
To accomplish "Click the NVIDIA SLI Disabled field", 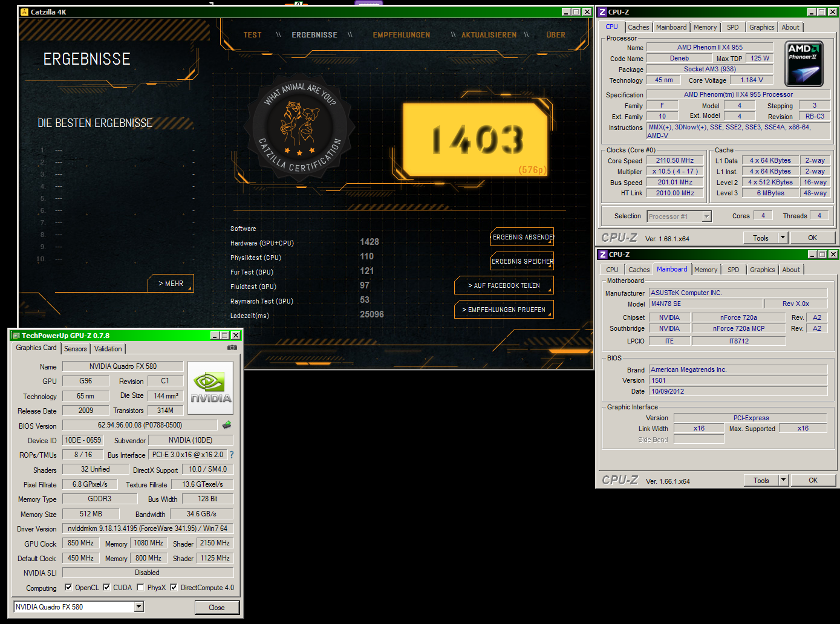I will coord(148,573).
